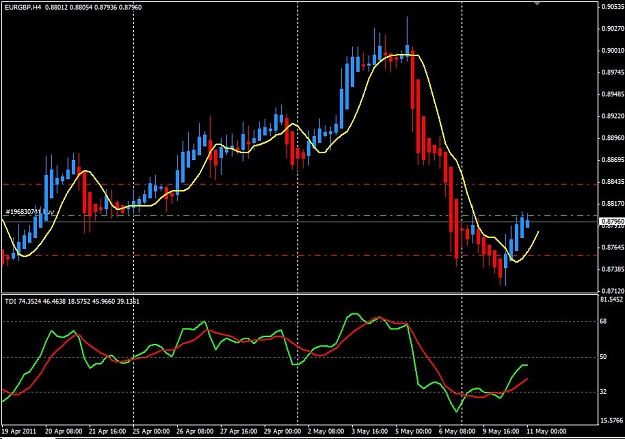Click price axis label 0.88435
The image size is (625, 439).
click(613, 182)
